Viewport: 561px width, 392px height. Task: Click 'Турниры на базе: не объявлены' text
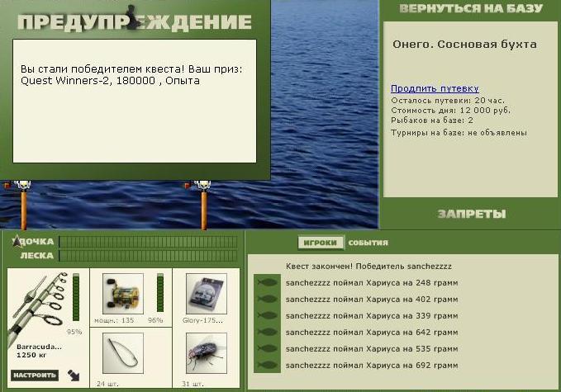pos(459,133)
